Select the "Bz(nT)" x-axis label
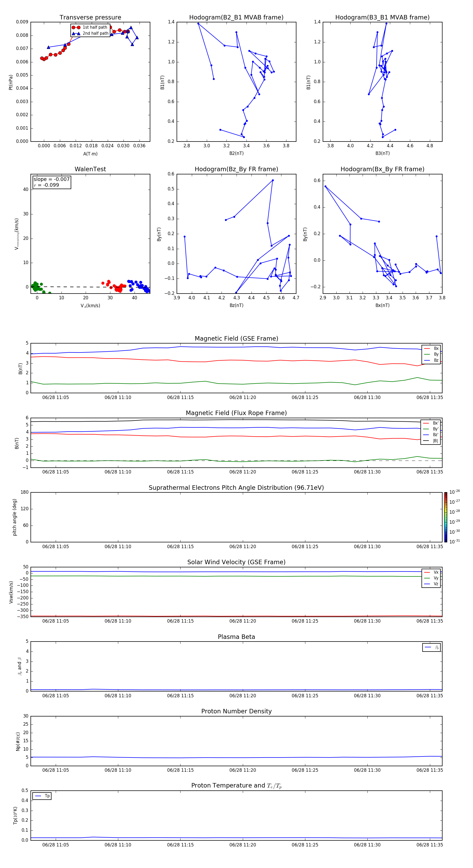Viewport: 473px width, 868px height. click(x=236, y=305)
